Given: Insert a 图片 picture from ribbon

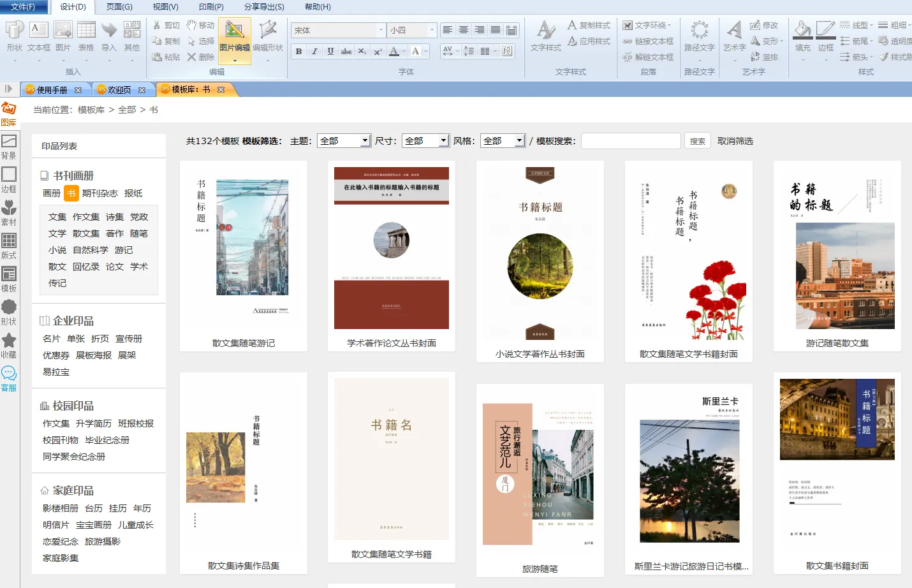Looking at the screenshot, I should click(x=63, y=37).
